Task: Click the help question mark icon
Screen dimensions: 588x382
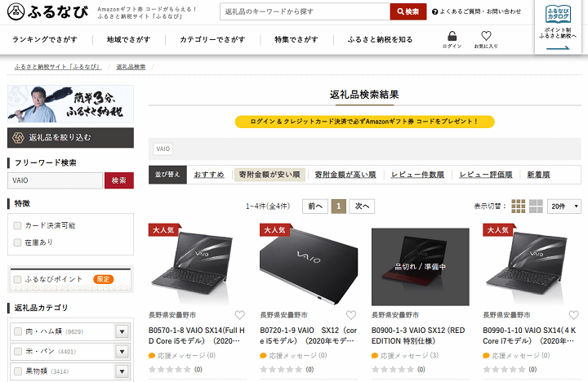Action: click(435, 12)
